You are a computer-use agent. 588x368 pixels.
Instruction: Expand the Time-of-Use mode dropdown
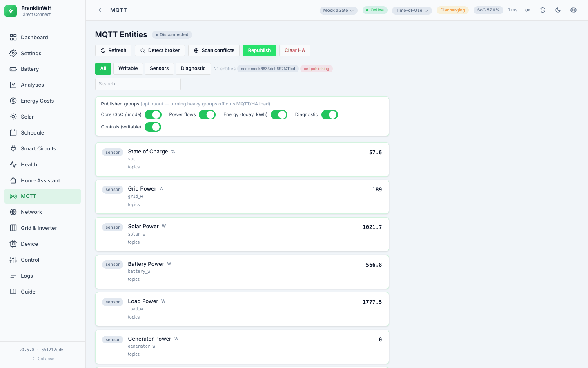click(412, 11)
